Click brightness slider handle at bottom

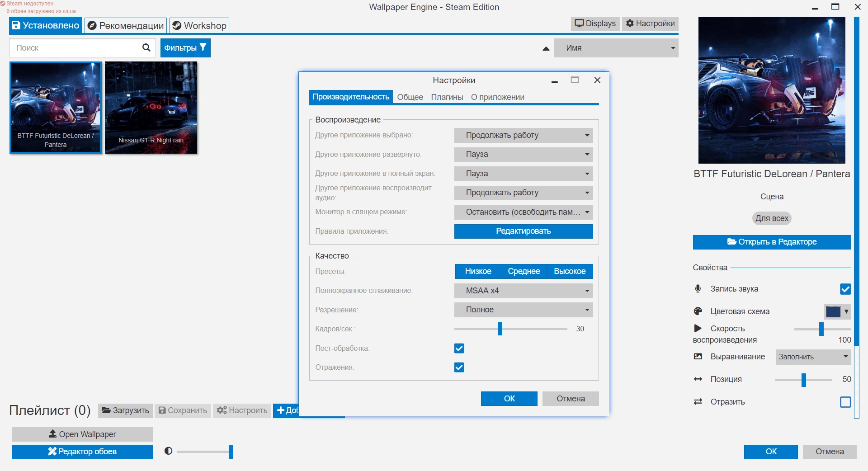coord(231,452)
